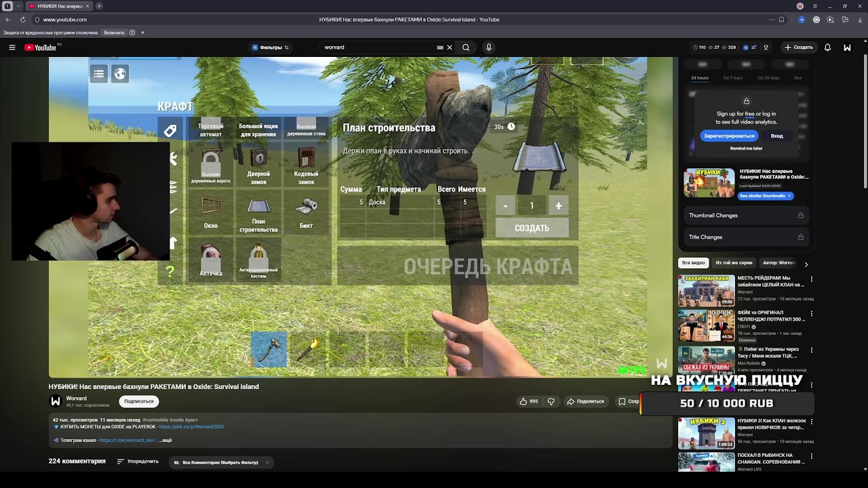
Task: Open the Создать create menu
Action: 799,47
